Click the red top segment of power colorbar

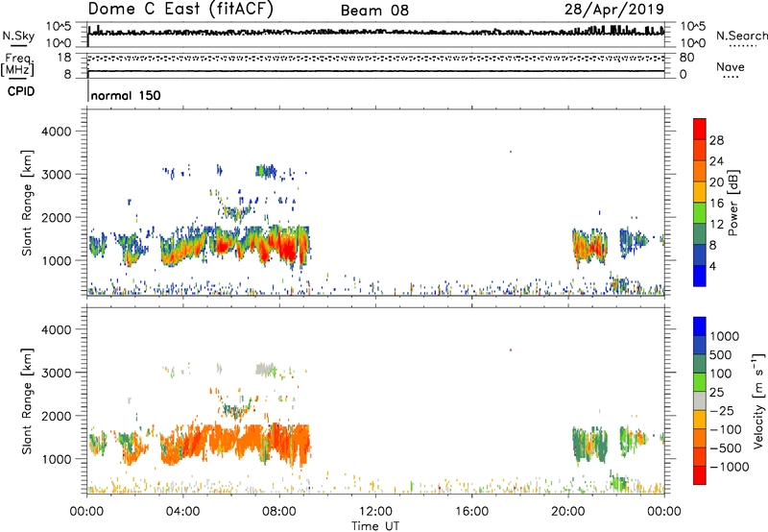click(700, 129)
